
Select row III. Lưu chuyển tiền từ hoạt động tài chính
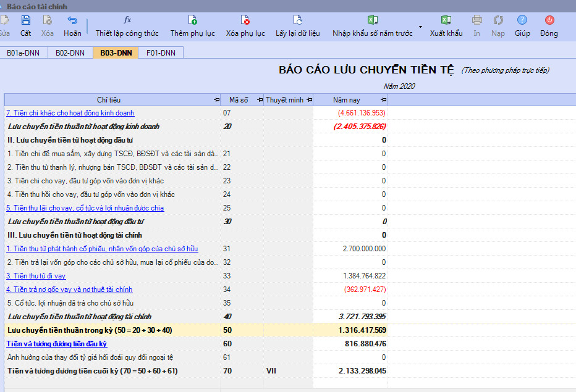[x=196, y=235]
